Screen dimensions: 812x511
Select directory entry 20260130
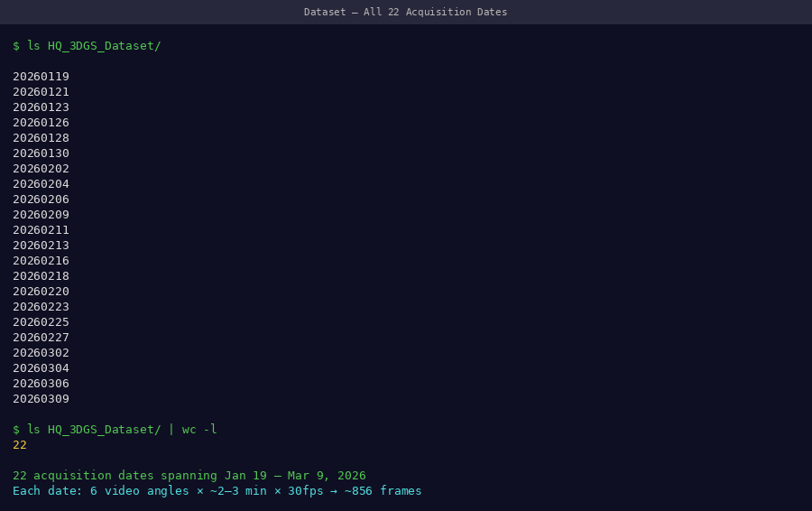pyautogui.click(x=41, y=153)
